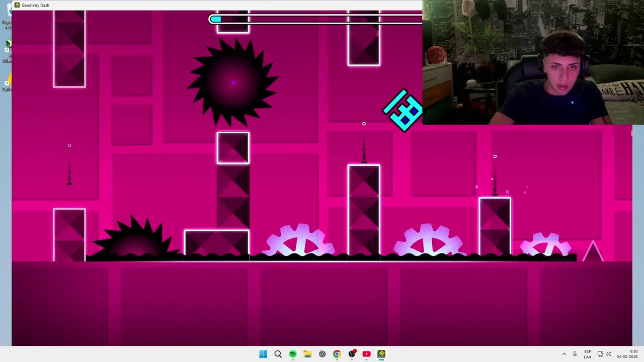Select the Geometry Dash taskbar icon
Screen dimensions: 644x362
381,354
